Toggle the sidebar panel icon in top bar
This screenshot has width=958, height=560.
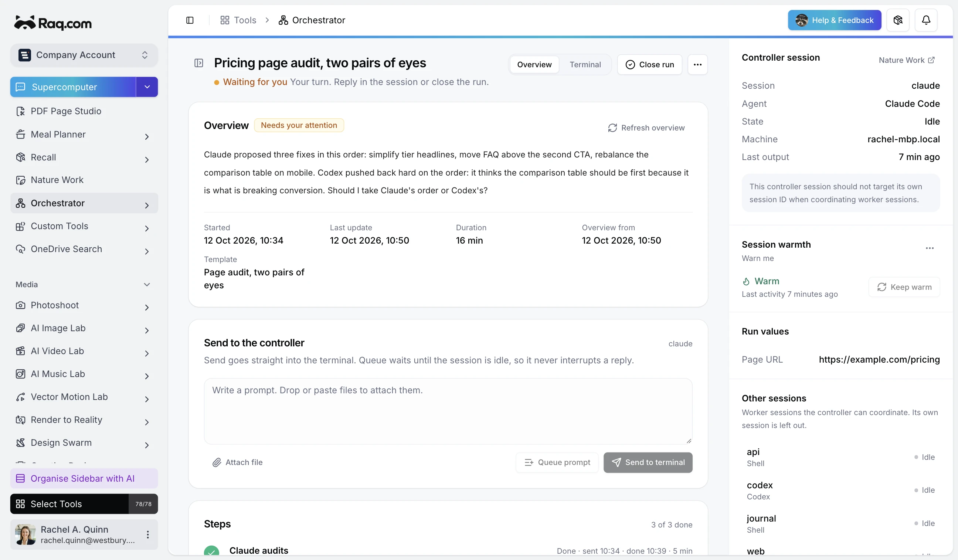(190, 20)
